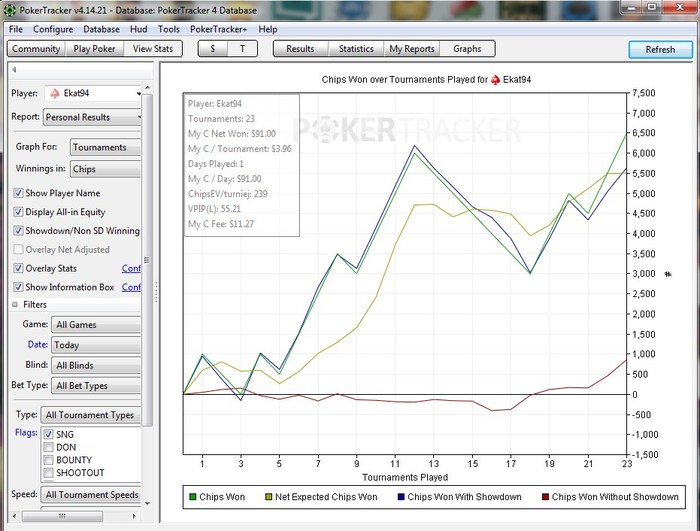Click the Refresh button
Image resolution: width=700 pixels, height=531 pixels.
click(660, 50)
